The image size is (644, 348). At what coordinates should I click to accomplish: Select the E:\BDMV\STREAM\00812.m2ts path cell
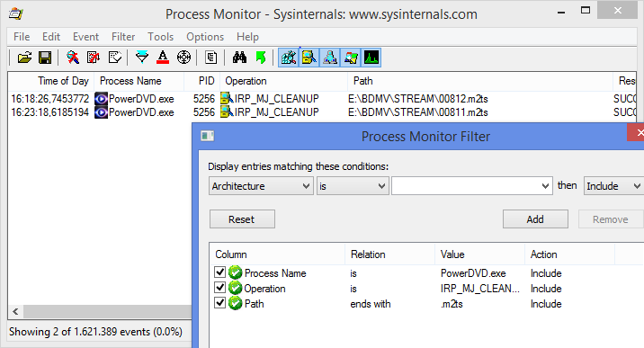[x=418, y=99]
